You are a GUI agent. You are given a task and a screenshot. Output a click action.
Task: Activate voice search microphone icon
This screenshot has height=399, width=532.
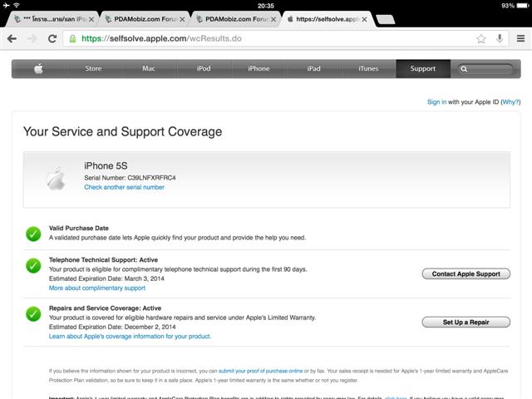[x=500, y=39]
